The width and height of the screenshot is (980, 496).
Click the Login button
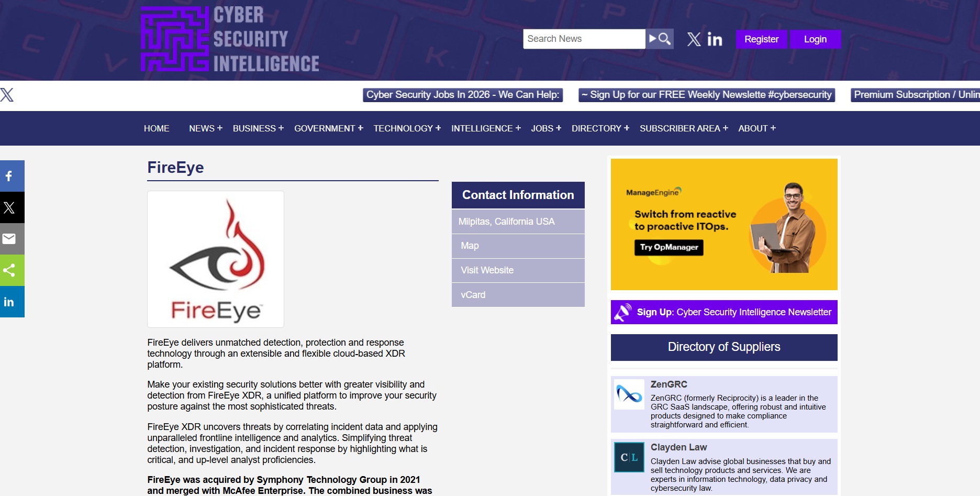pos(816,39)
